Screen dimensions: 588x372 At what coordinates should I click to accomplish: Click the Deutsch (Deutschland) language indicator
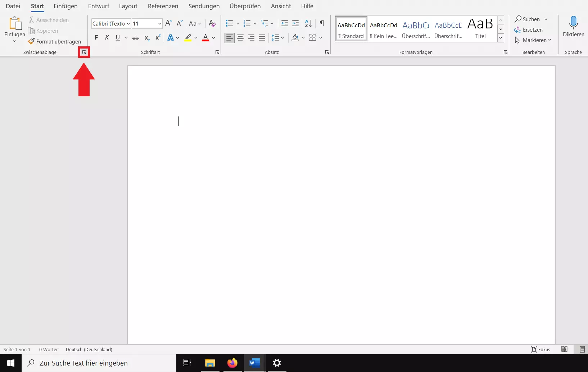(x=89, y=349)
